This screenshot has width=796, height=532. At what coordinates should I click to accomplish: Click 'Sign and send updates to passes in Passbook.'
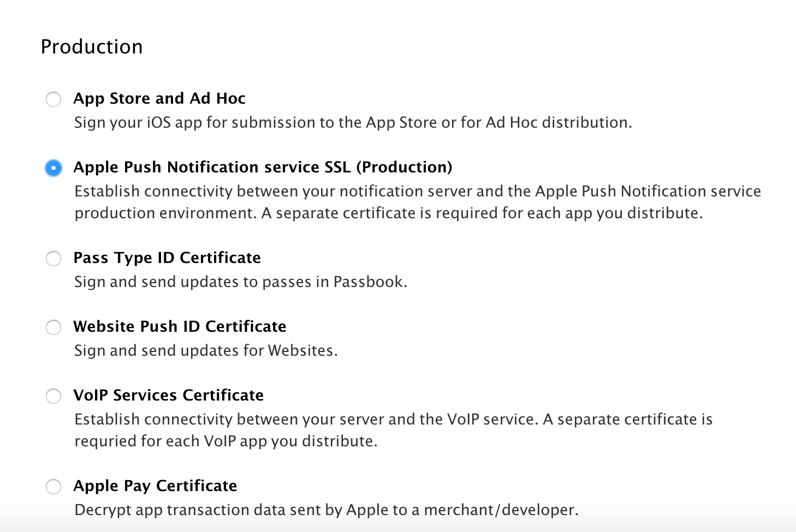[241, 282]
